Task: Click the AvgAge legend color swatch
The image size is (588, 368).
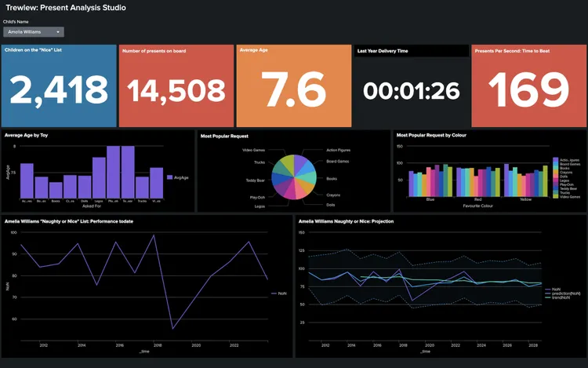Action: tap(169, 178)
